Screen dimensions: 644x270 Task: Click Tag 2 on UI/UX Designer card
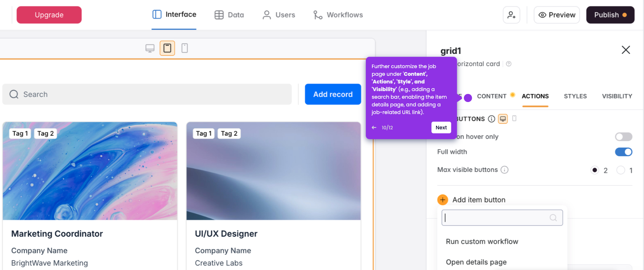[x=229, y=133]
